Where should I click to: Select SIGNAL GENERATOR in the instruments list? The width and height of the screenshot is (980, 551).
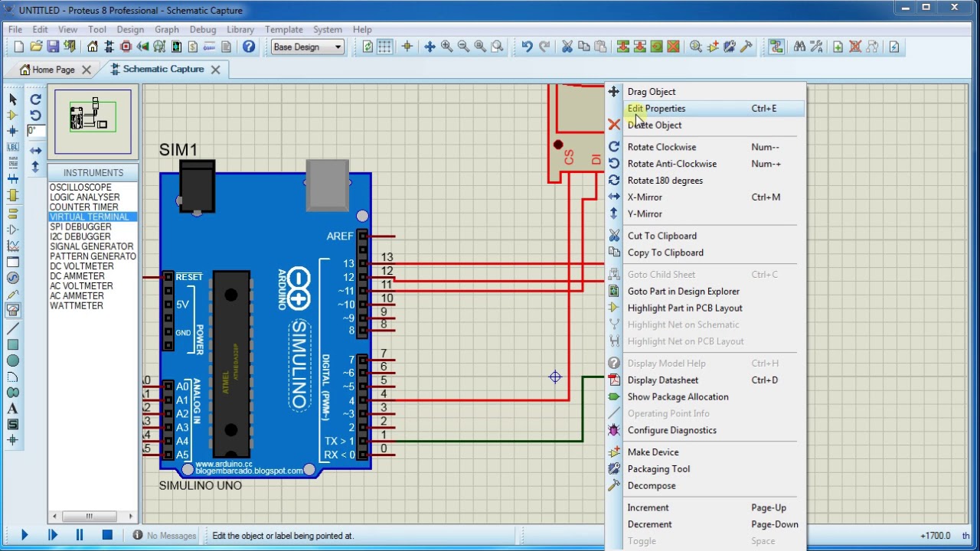tap(91, 246)
